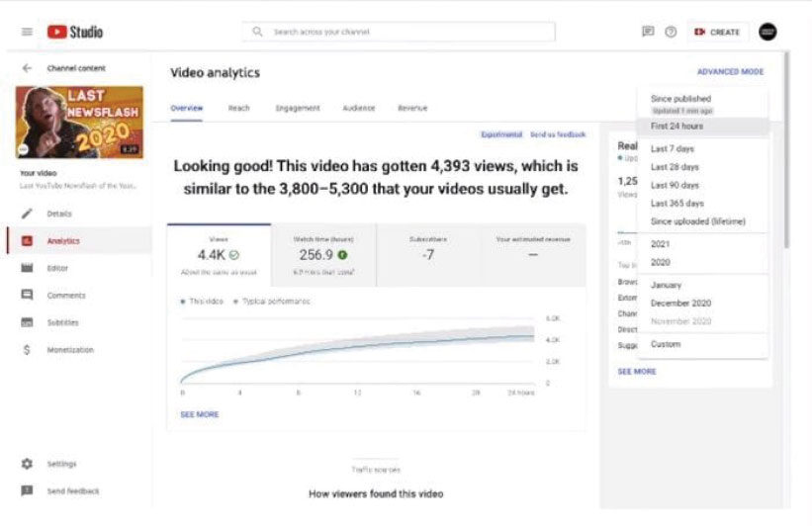This screenshot has width=812, height=526.
Task: Click the Last Newsflash video thumbnail
Action: [x=79, y=123]
